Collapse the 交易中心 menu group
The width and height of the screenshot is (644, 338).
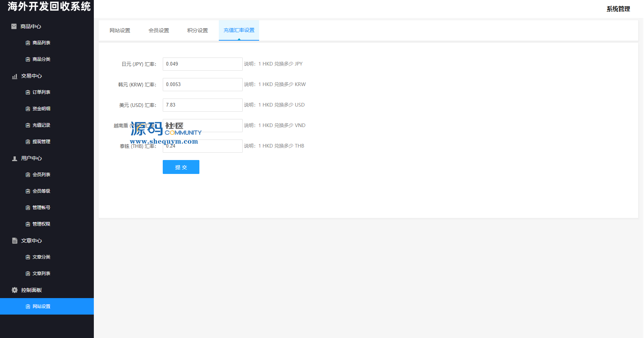pyautogui.click(x=32, y=76)
